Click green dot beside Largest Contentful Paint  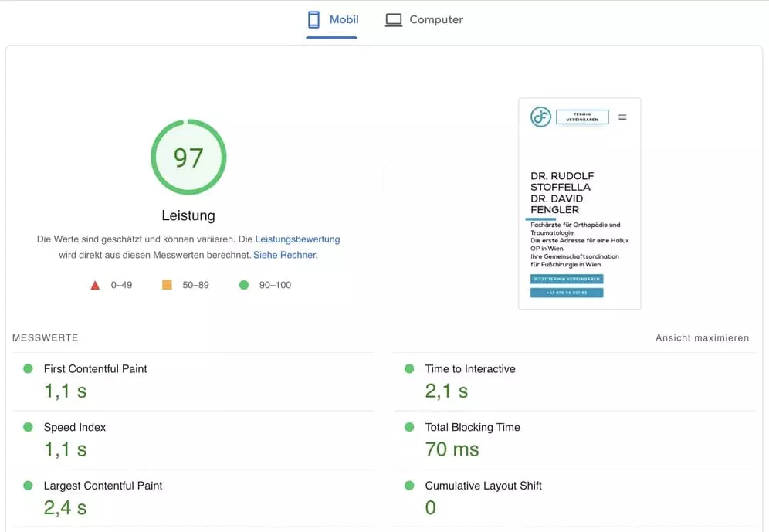(x=28, y=486)
